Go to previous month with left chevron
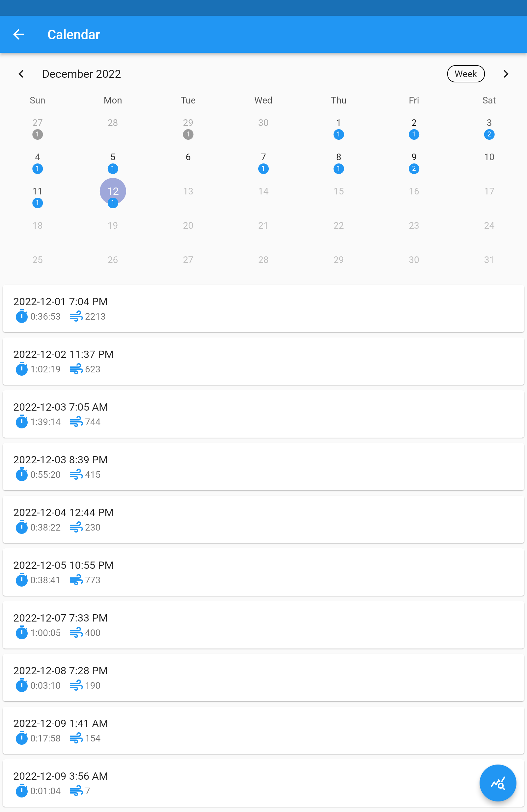 click(21, 74)
